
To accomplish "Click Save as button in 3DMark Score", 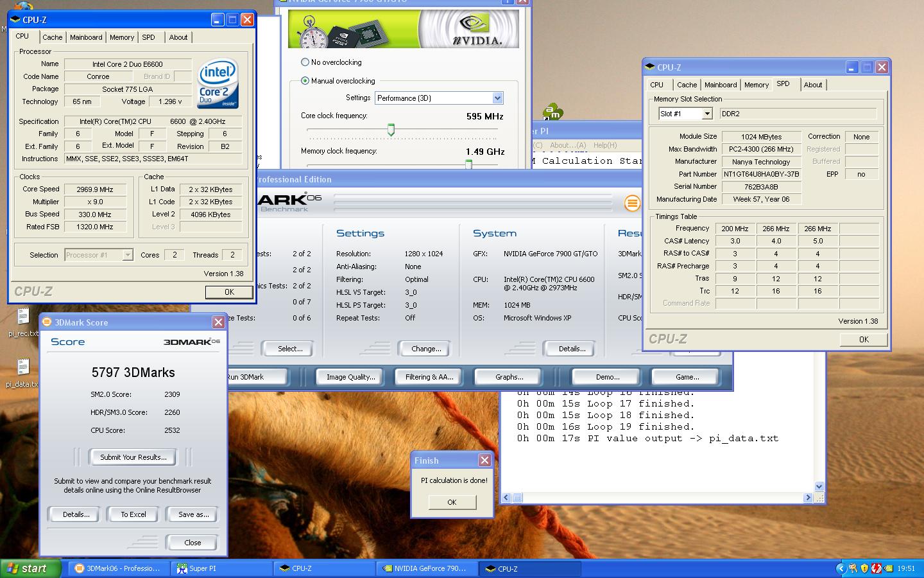I will pyautogui.click(x=194, y=514).
